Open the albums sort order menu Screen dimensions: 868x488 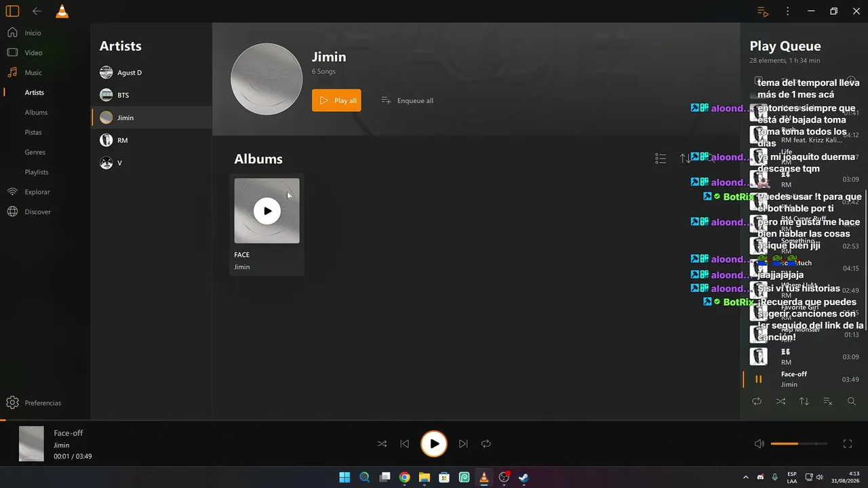pyautogui.click(x=685, y=159)
